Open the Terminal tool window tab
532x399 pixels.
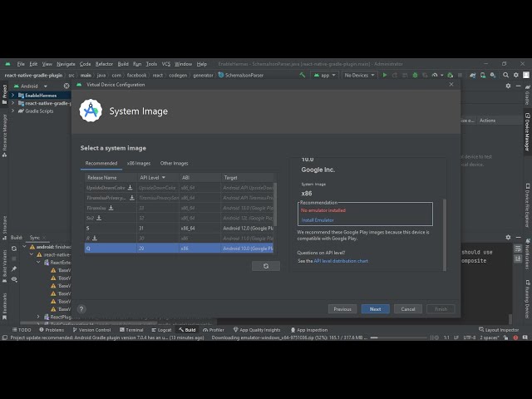(x=131, y=330)
